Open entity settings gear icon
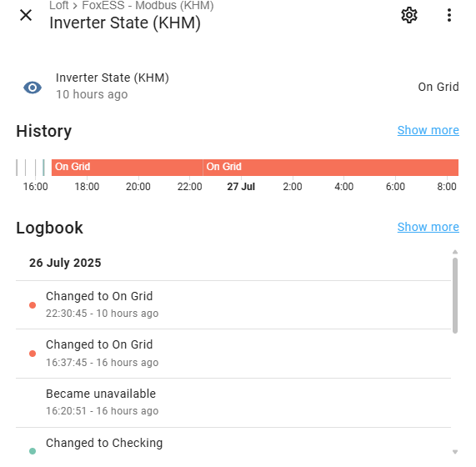Screen dimensions: 476x467 (x=409, y=15)
